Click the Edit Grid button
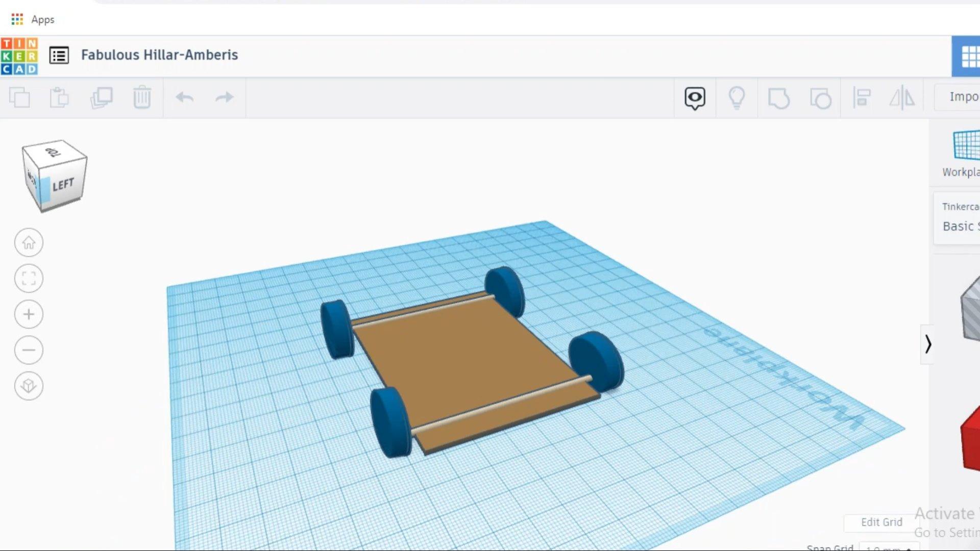Viewport: 980px width, 551px height. [x=881, y=522]
